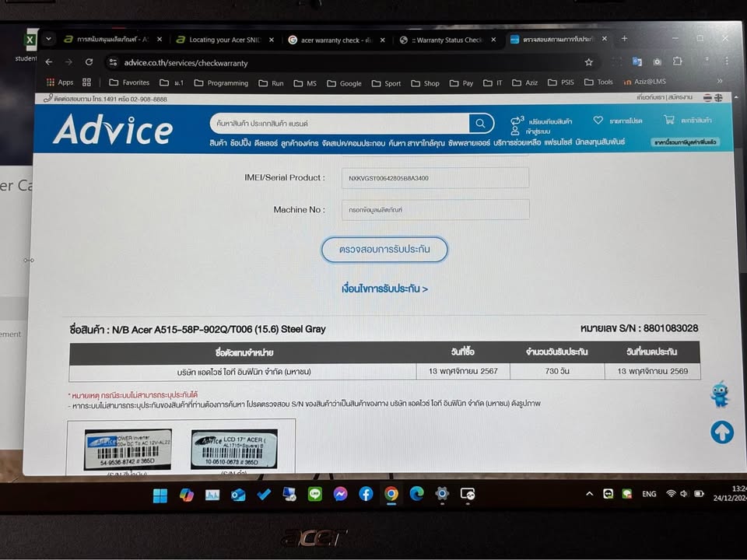Open the Favorites bookmark folder
Image resolution: width=747 pixels, height=560 pixels.
click(129, 82)
